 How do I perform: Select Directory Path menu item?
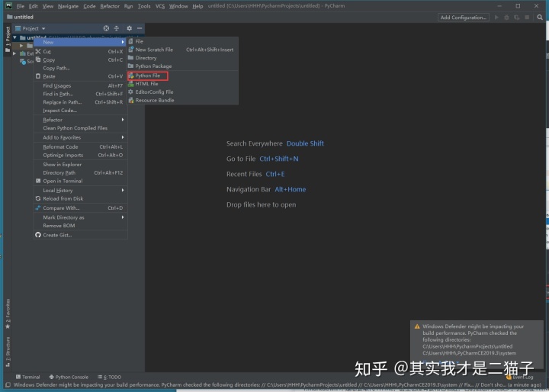point(80,172)
